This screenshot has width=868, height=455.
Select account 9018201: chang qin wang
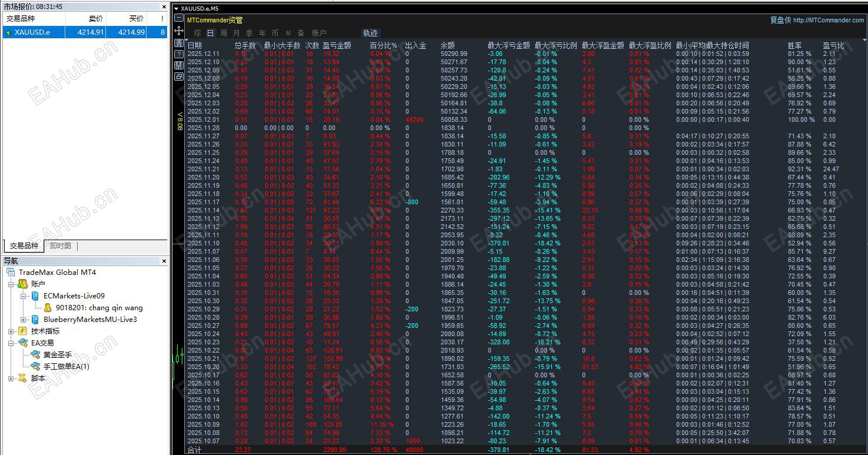tap(99, 308)
